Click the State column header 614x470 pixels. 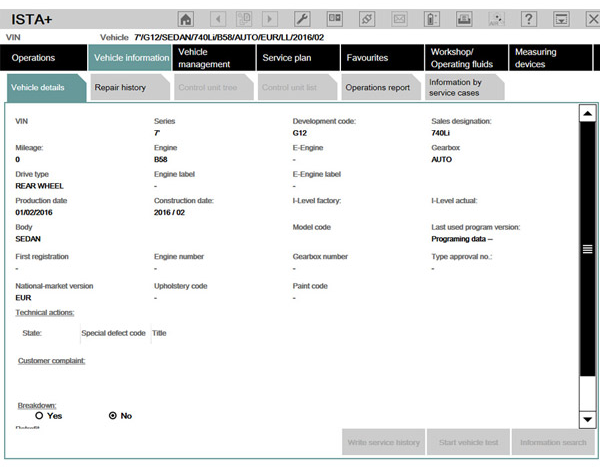coord(32,333)
